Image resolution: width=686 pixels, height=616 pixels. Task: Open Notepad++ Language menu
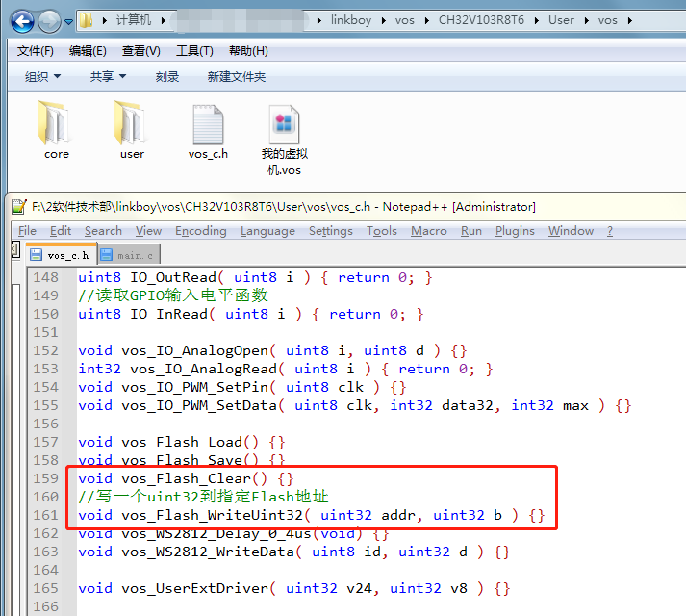tap(267, 231)
